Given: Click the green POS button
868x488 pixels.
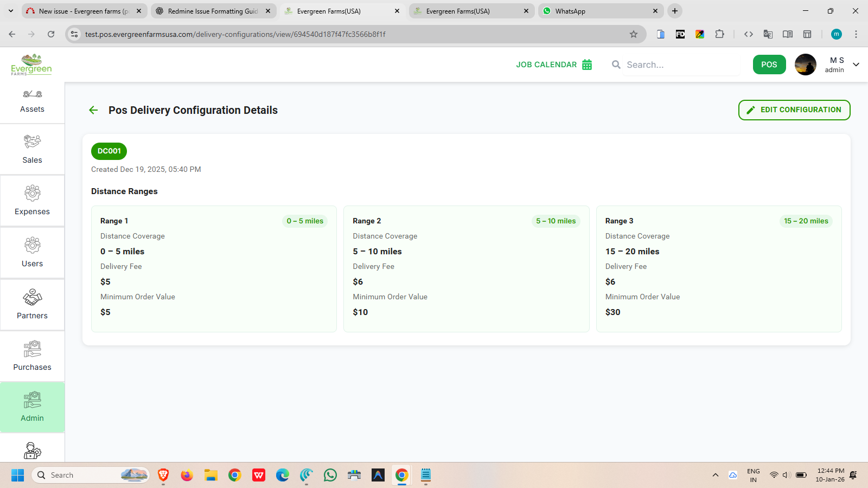Looking at the screenshot, I should [x=769, y=65].
